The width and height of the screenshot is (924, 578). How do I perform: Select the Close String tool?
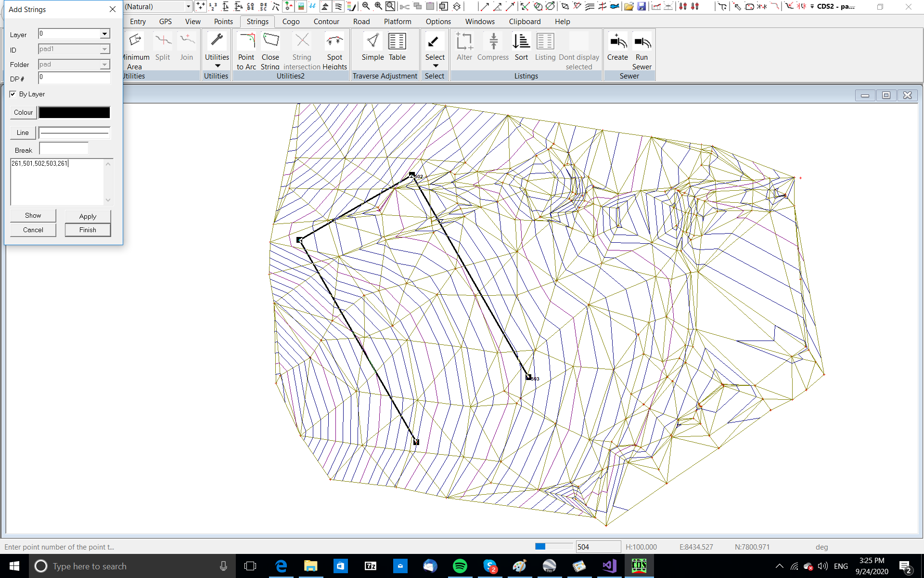tap(270, 42)
